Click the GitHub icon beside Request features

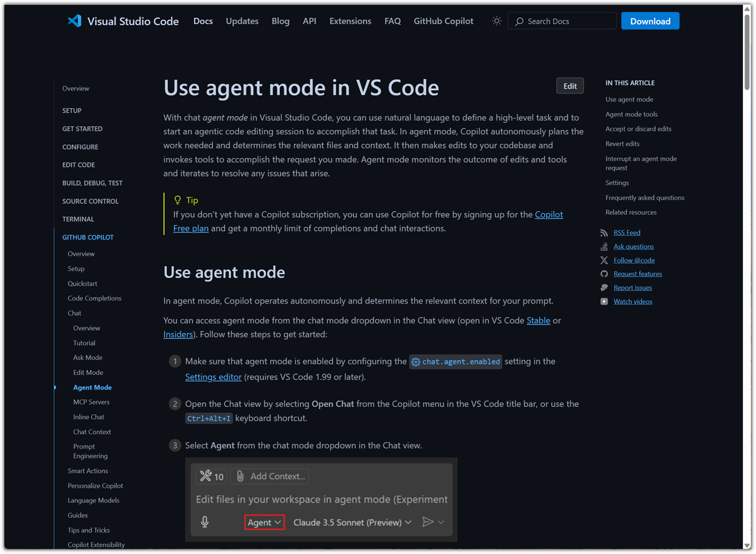604,274
